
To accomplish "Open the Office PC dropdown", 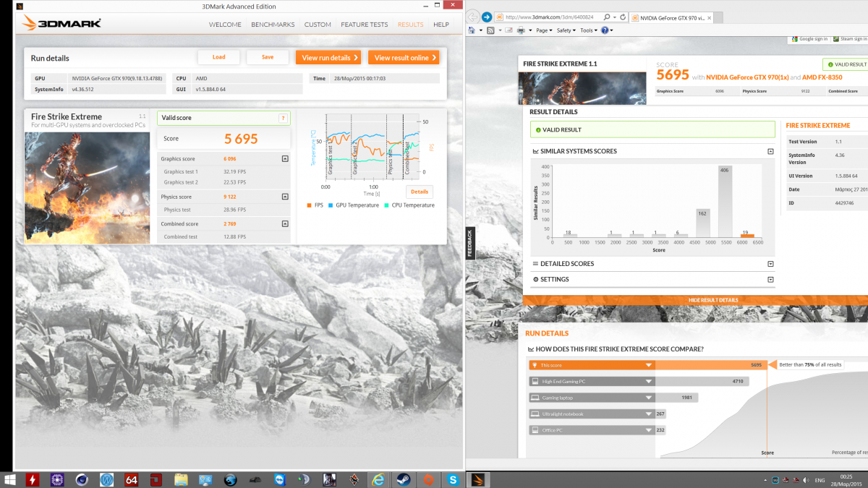I will tap(649, 430).
